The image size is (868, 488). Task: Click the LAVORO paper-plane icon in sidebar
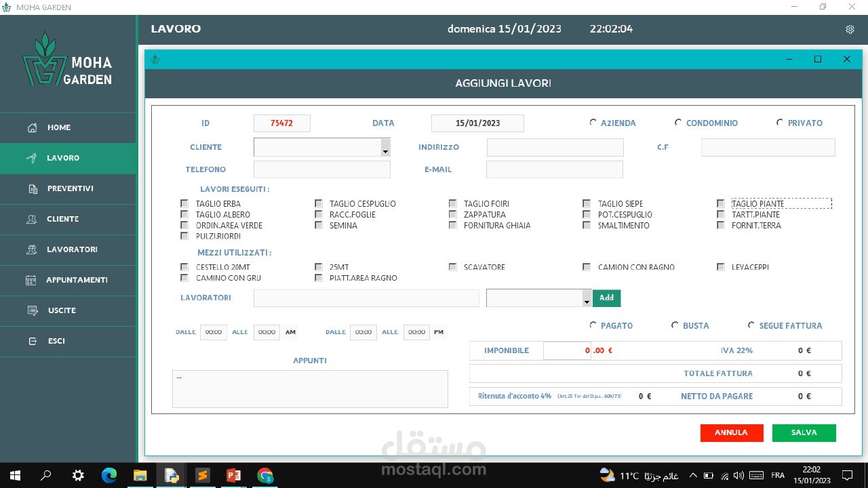[x=32, y=158]
